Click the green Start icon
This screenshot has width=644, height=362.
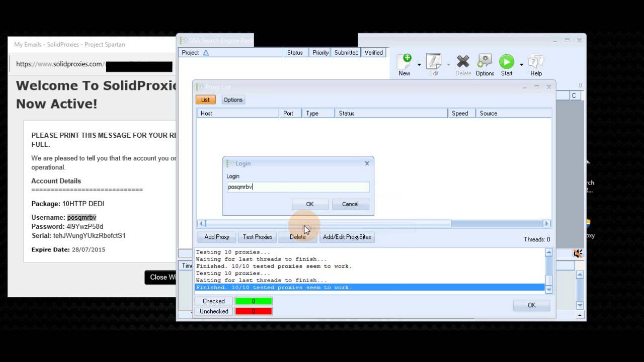507,62
